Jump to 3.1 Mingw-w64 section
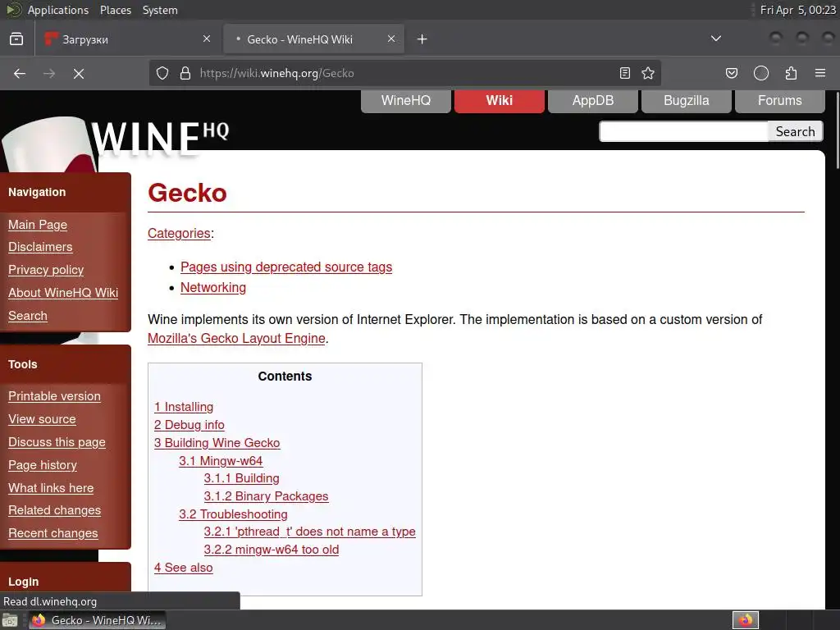The width and height of the screenshot is (840, 630). click(x=221, y=461)
